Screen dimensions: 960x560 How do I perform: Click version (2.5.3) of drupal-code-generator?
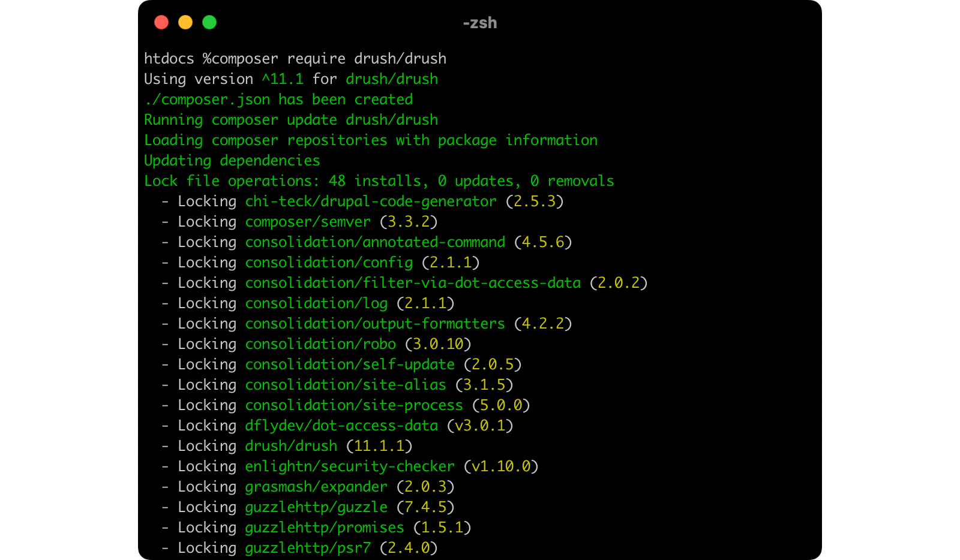(x=535, y=201)
